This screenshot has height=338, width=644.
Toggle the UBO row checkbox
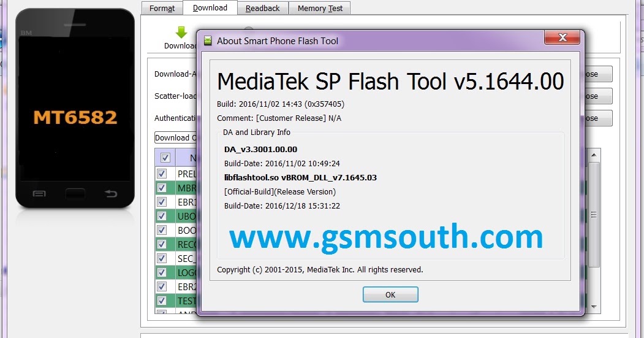(162, 216)
